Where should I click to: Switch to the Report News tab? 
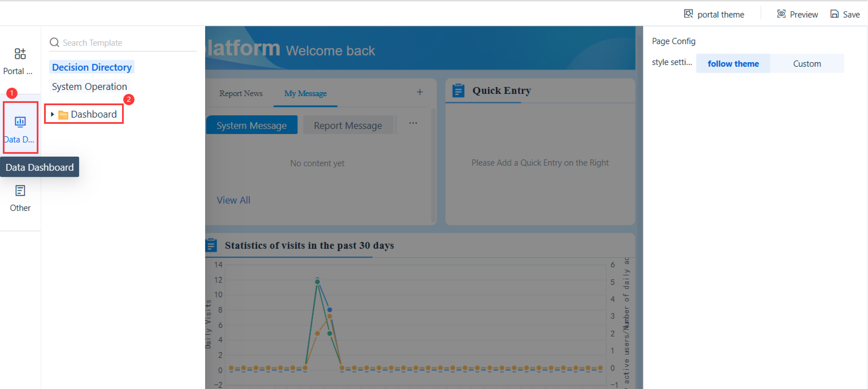(x=241, y=93)
